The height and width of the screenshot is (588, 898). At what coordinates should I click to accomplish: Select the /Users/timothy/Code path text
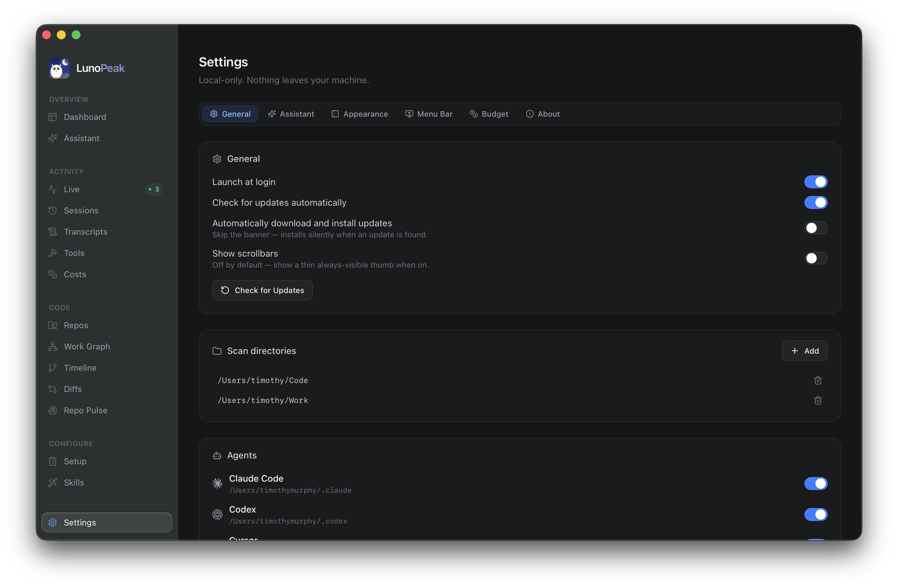tap(263, 381)
